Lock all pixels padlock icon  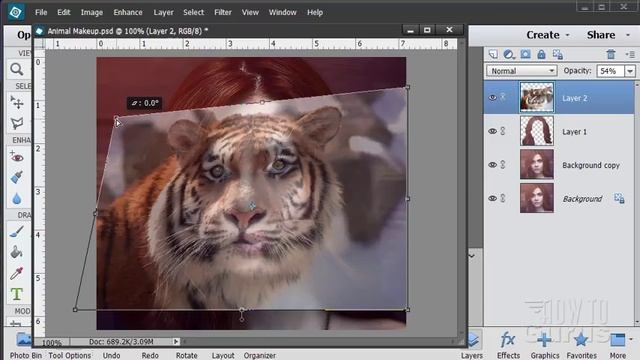click(541, 54)
